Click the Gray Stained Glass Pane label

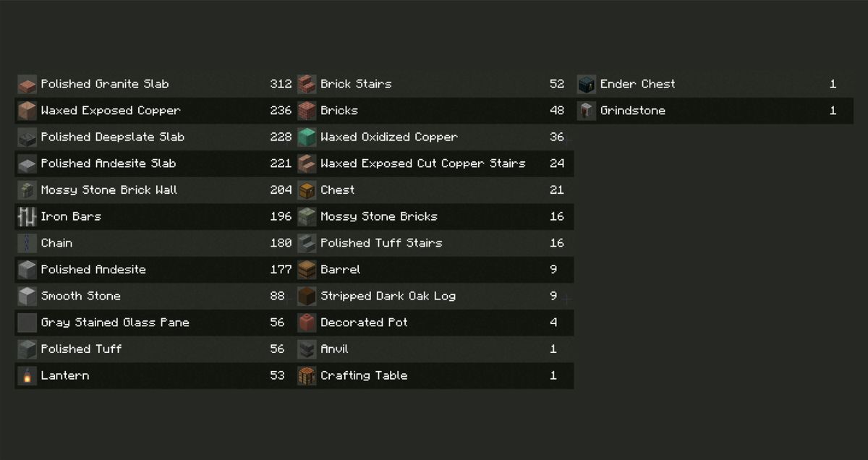click(x=115, y=323)
